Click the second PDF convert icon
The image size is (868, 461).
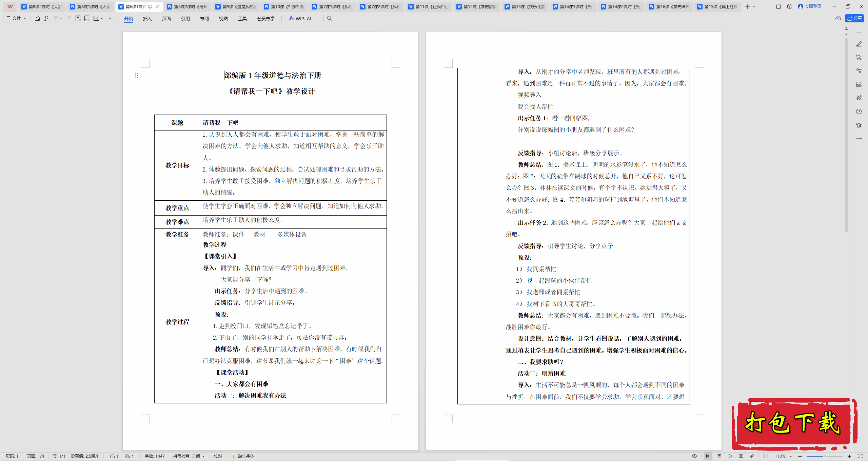tap(87, 19)
